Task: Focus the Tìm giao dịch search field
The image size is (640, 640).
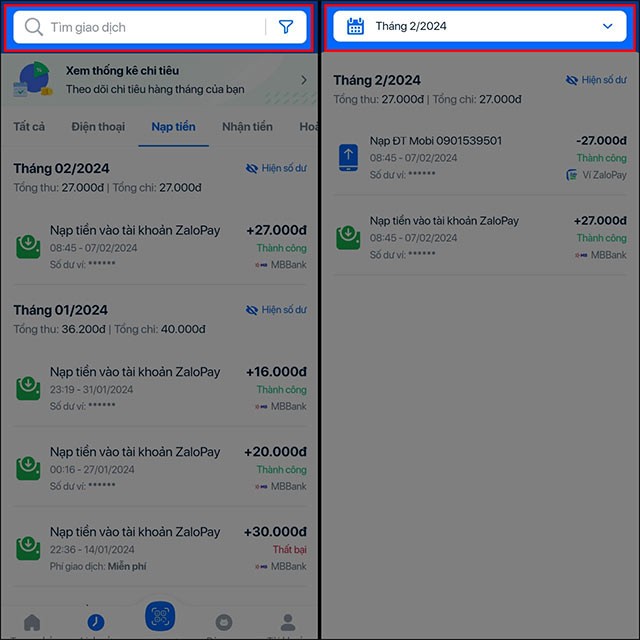Action: [x=155, y=27]
